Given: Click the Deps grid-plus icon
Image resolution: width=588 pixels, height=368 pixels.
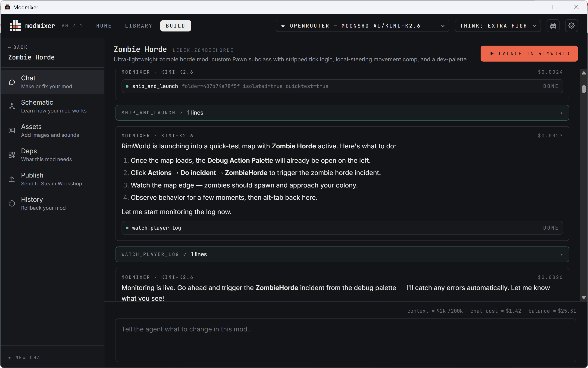Looking at the screenshot, I should coord(12,155).
